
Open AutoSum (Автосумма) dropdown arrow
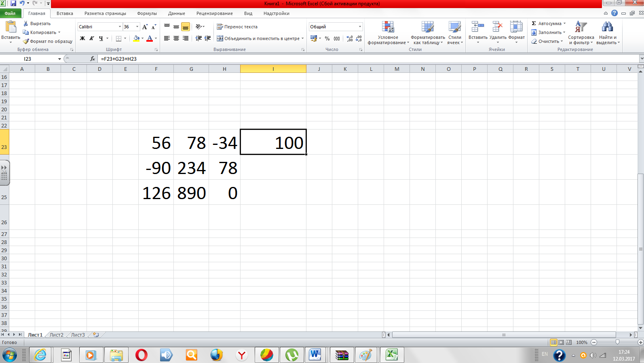(x=564, y=23)
